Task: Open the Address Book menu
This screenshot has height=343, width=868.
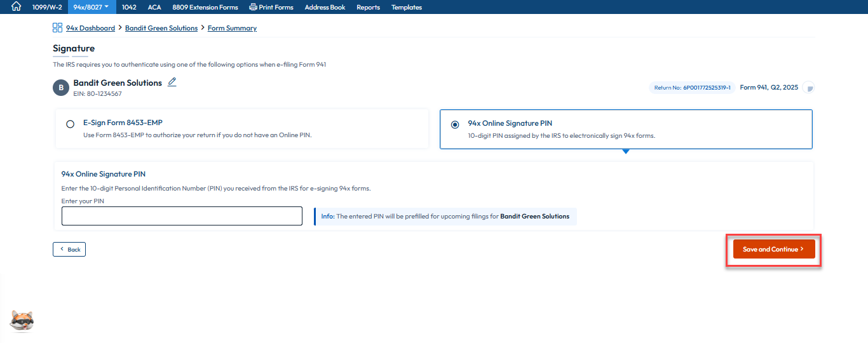Action: (x=325, y=7)
